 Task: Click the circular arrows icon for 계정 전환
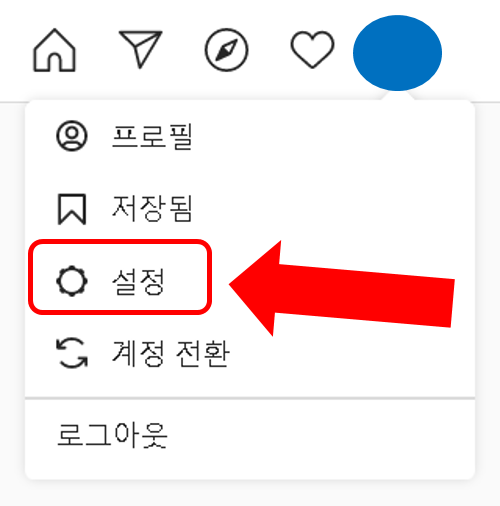tap(72, 353)
